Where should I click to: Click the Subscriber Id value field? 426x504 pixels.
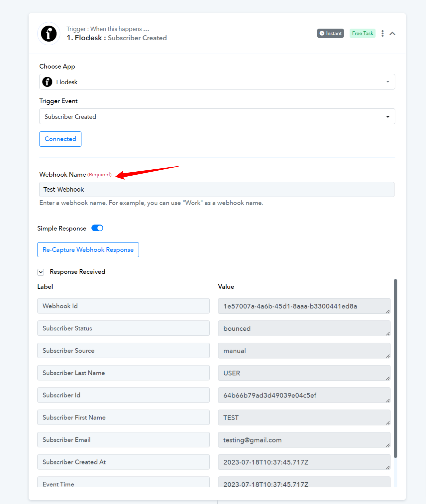[304, 395]
